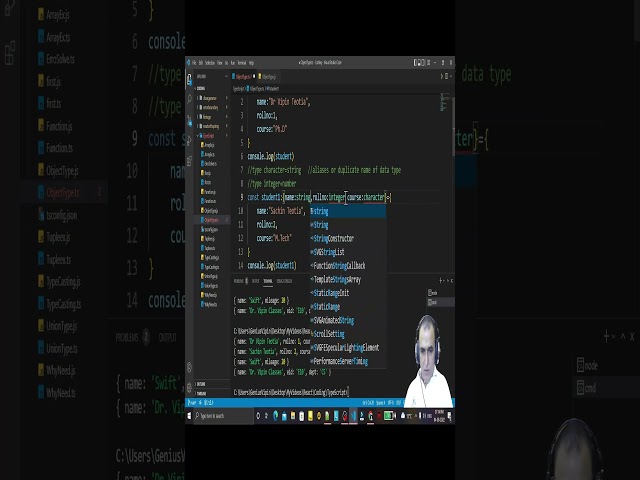Open the Help menu

(x=251, y=63)
